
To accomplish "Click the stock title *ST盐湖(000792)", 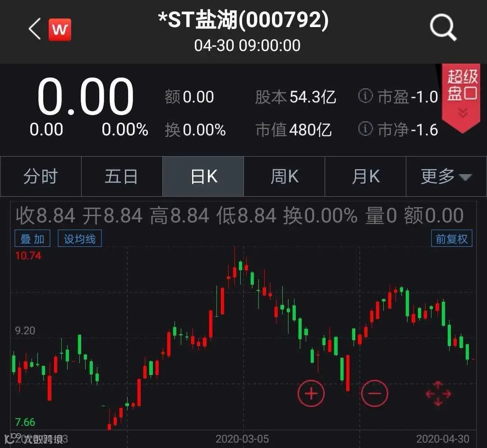I will pyautogui.click(x=243, y=19).
